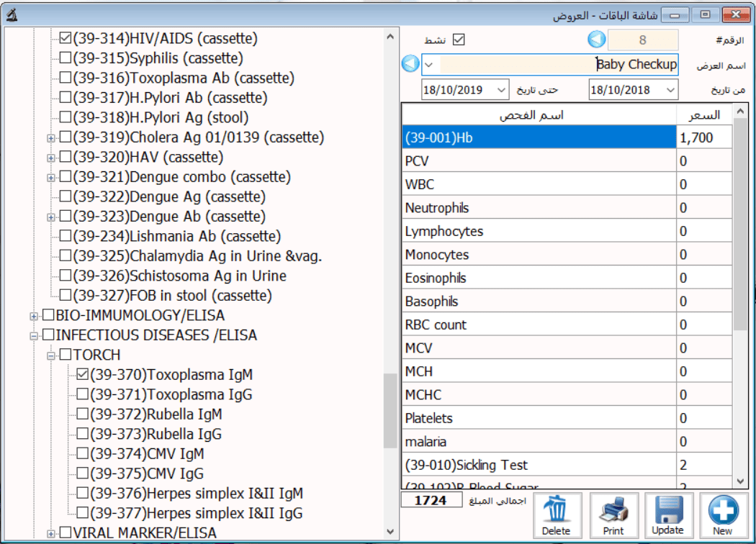756x544 pixels.
Task: Open the from-date 18/10/2018 dropdown
Action: [x=670, y=90]
